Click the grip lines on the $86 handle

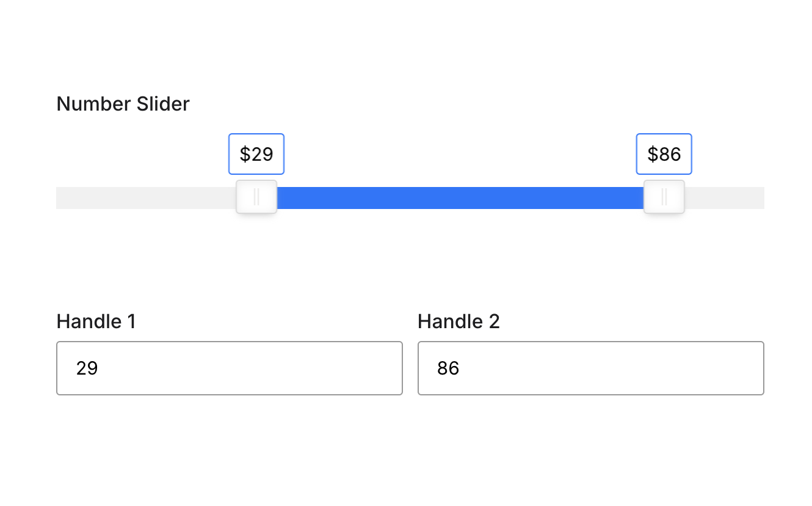tap(664, 197)
